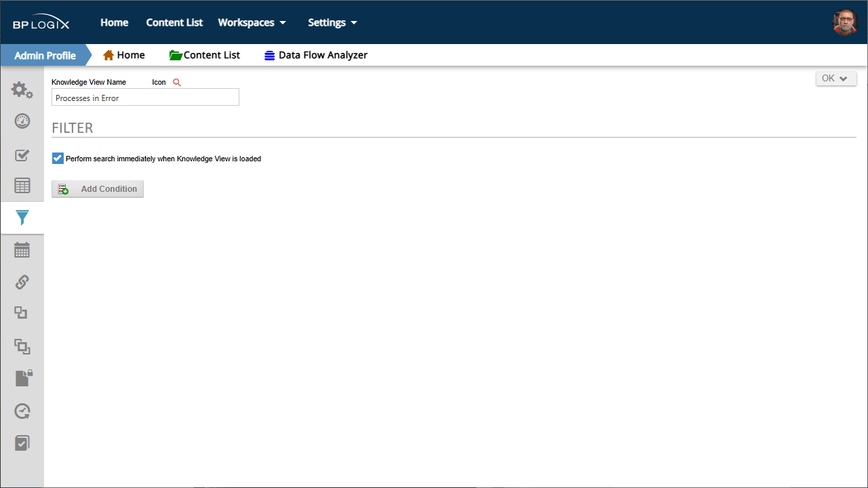Click the user avatar photo

click(845, 22)
